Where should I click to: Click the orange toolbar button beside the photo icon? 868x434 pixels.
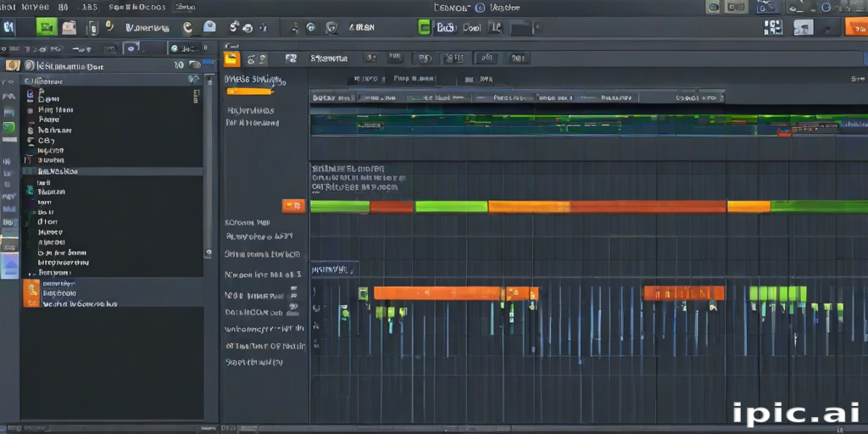point(856,26)
